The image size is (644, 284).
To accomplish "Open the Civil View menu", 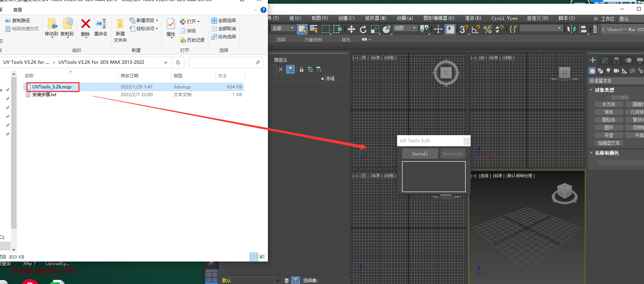I will [504, 18].
